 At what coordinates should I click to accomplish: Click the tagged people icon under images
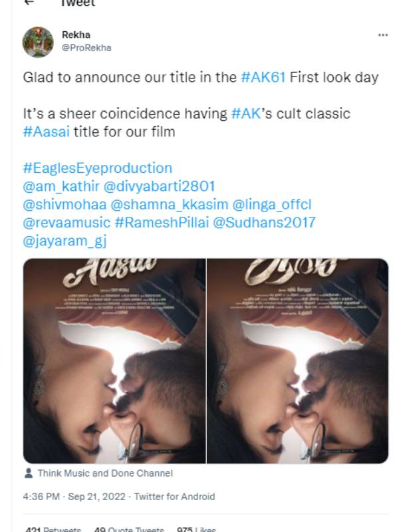tap(29, 473)
